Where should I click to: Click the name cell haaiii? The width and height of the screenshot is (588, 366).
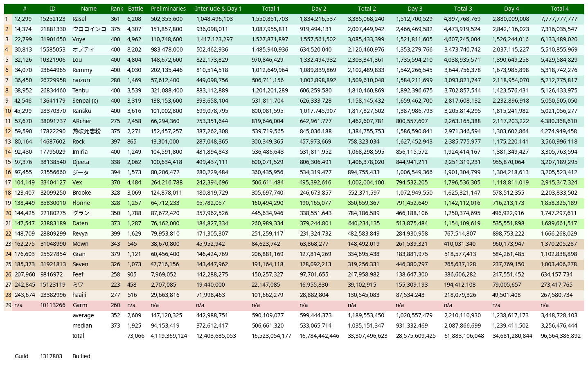pyautogui.click(x=79, y=295)
